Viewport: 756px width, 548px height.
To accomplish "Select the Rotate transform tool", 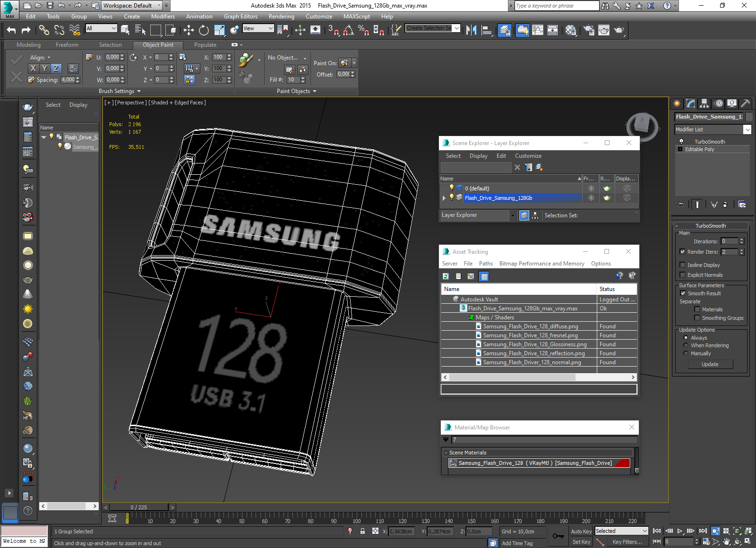I will (x=204, y=30).
